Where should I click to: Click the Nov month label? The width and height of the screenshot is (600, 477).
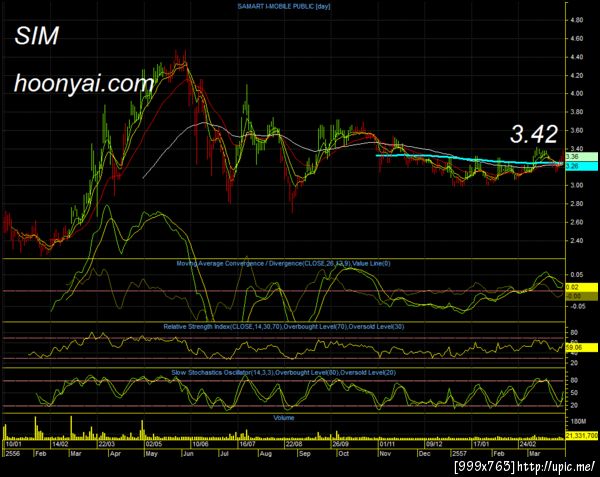[x=385, y=453]
